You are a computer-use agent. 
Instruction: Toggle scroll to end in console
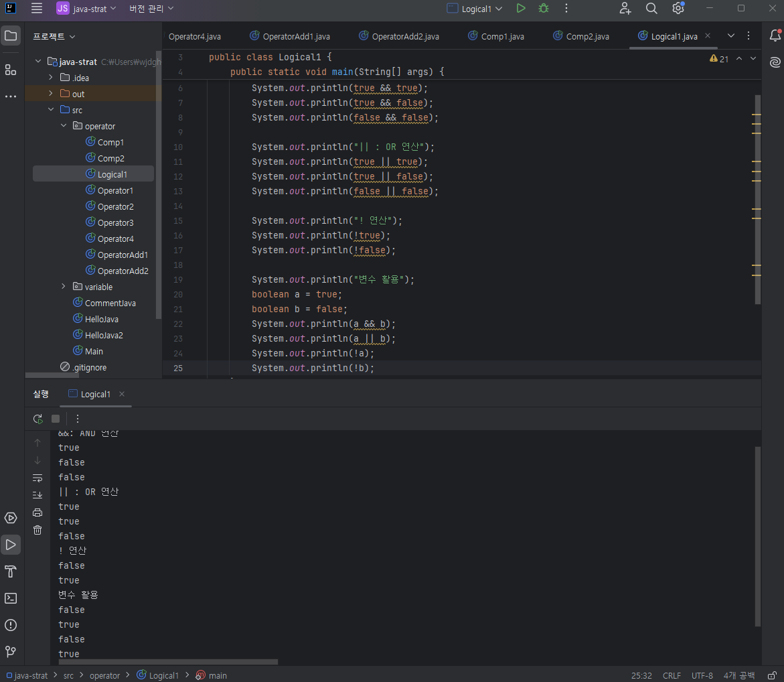point(37,495)
